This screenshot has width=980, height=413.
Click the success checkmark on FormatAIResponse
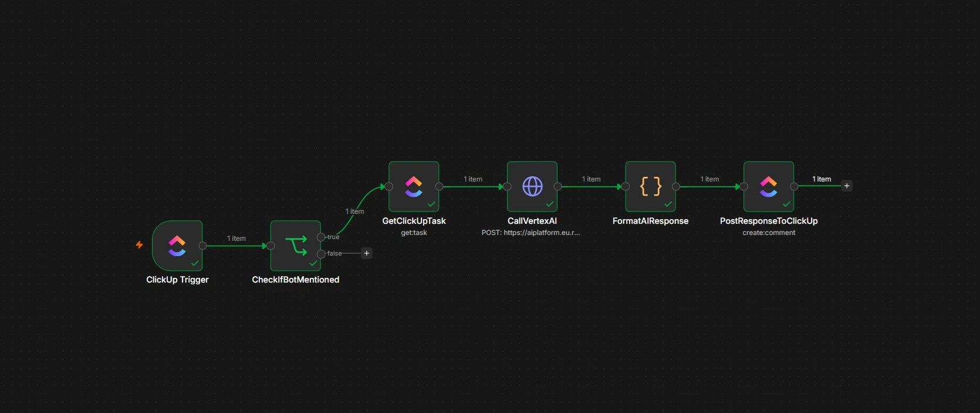(x=668, y=204)
